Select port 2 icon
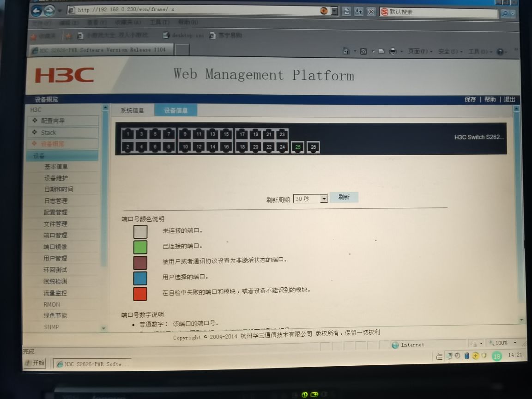Image resolution: width=532 pixels, height=399 pixels. (x=128, y=146)
